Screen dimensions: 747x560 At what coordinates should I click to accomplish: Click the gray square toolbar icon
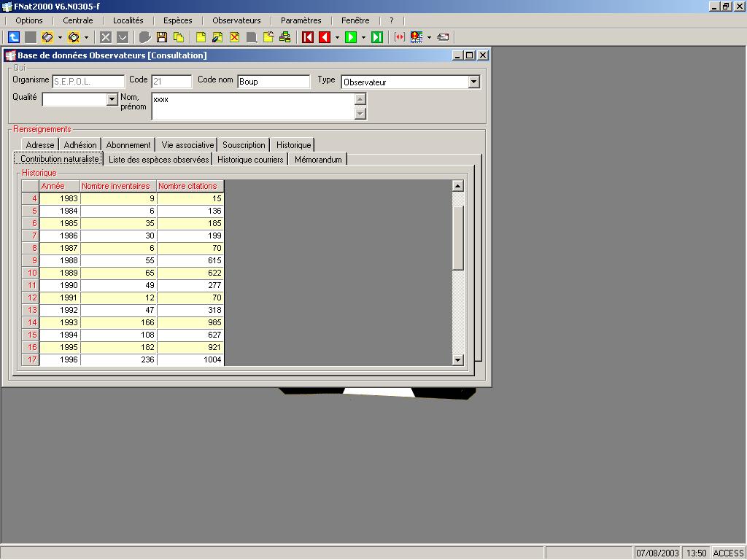click(x=31, y=37)
